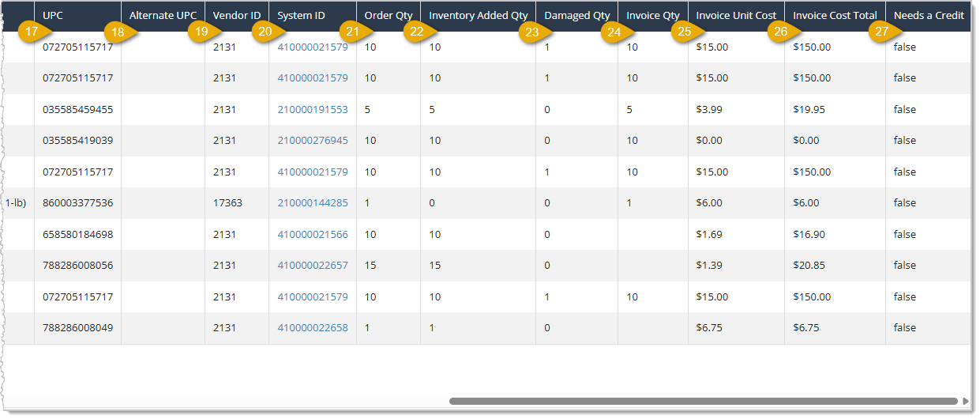
Task: Click the scrollbar right arrow
Action: [965, 401]
